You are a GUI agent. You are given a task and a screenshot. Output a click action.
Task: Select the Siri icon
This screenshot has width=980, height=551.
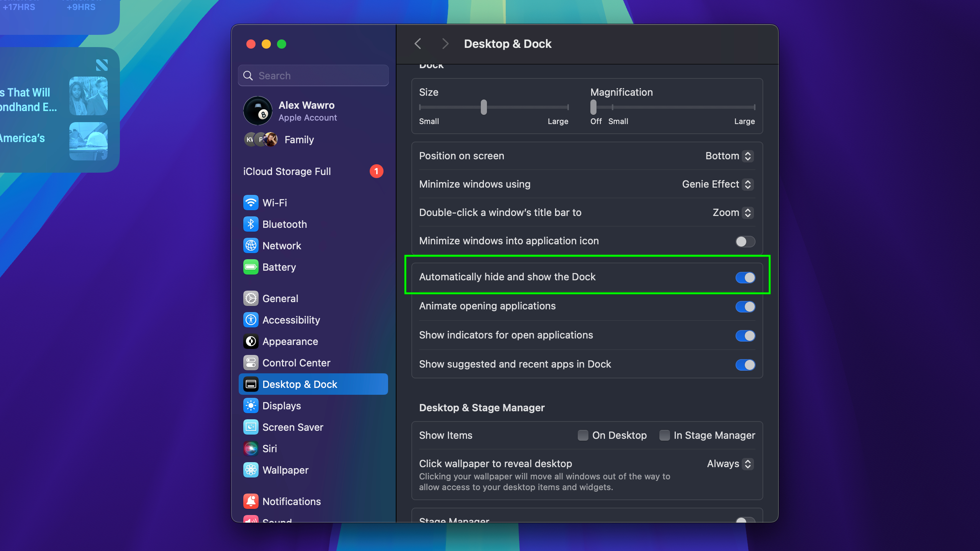point(251,449)
